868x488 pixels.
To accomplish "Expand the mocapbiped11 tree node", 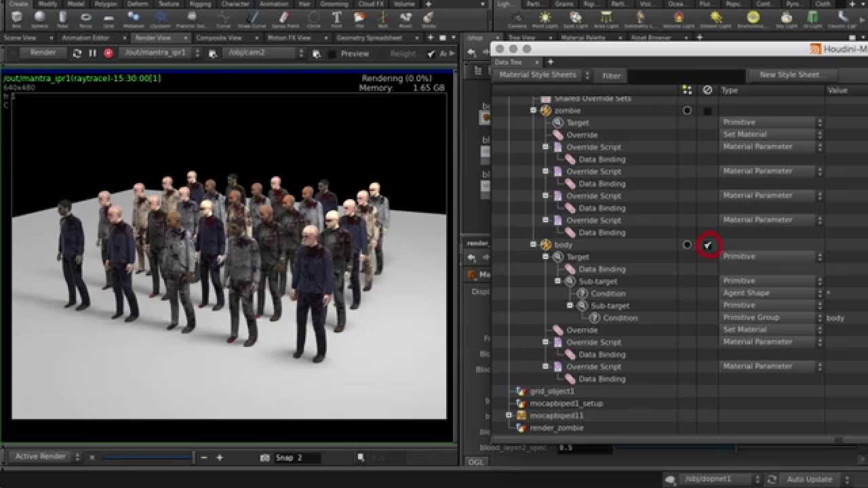I will (509, 415).
